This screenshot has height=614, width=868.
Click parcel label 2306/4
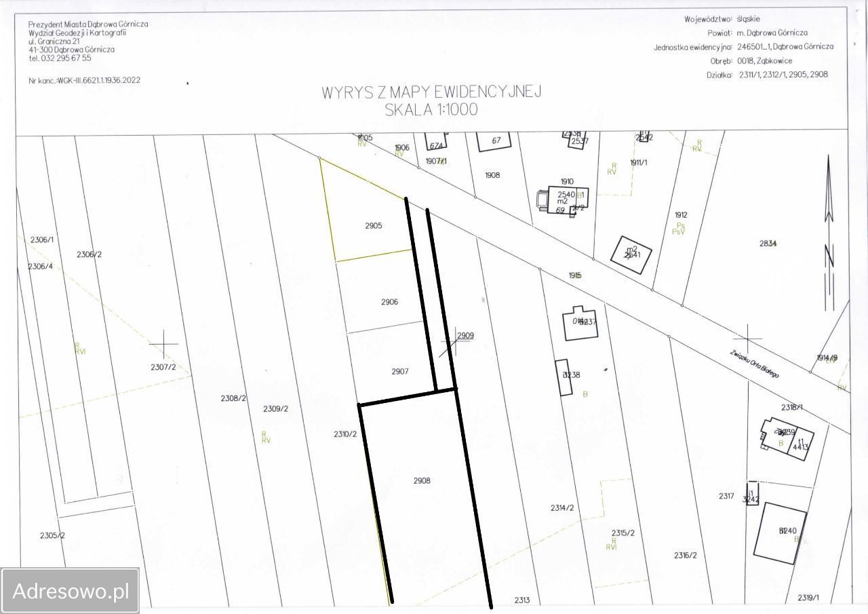(40, 267)
